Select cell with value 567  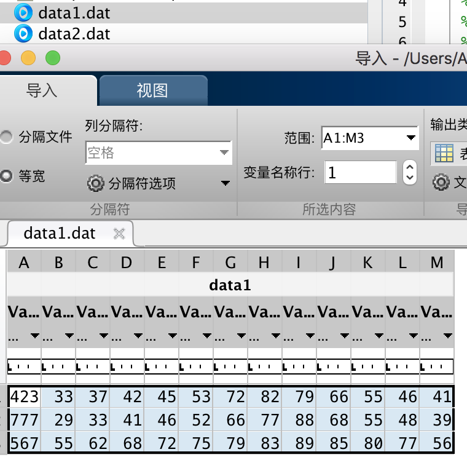click(x=24, y=443)
